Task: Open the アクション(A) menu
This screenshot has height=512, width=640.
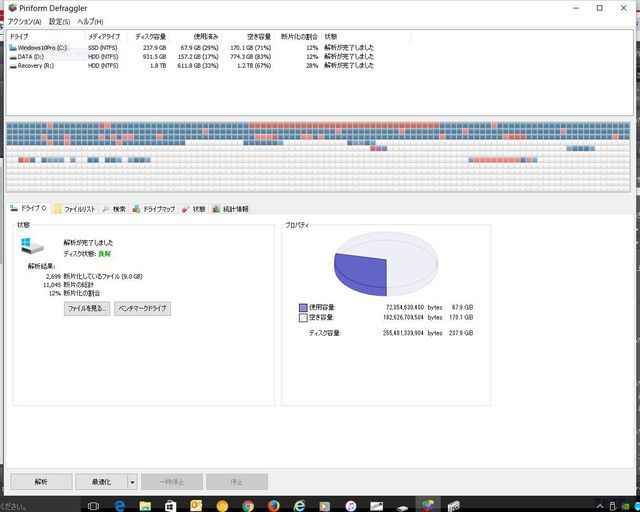Action: [x=24, y=22]
